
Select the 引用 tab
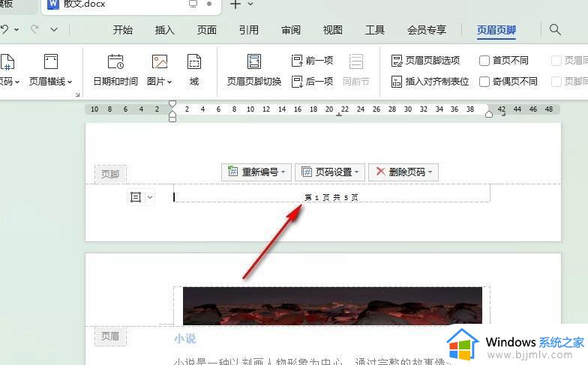249,30
